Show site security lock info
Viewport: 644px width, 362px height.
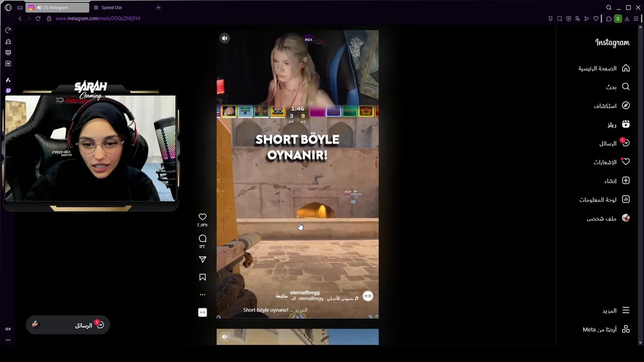pyautogui.click(x=49, y=19)
